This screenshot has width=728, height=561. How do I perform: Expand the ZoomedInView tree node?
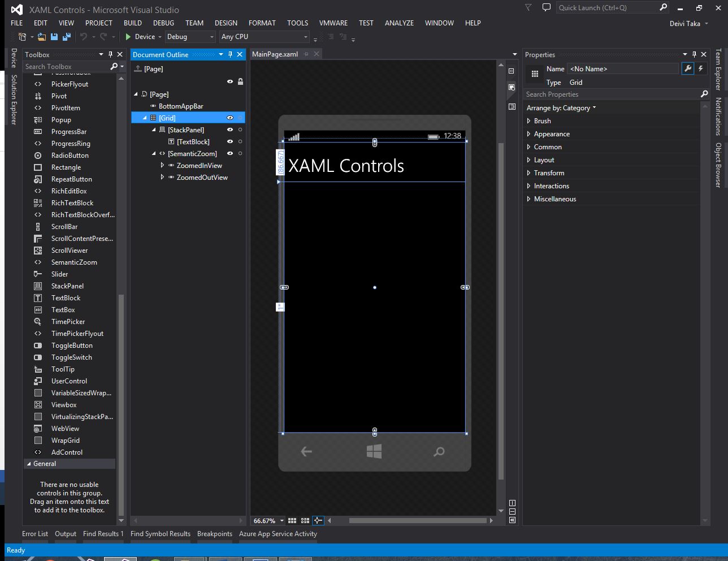[x=162, y=166]
